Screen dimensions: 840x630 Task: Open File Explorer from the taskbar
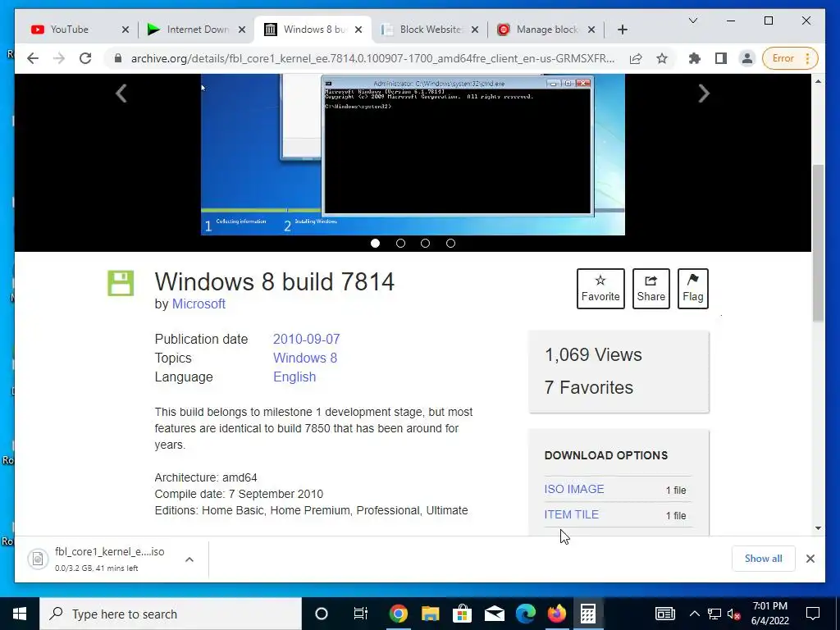coord(430,614)
